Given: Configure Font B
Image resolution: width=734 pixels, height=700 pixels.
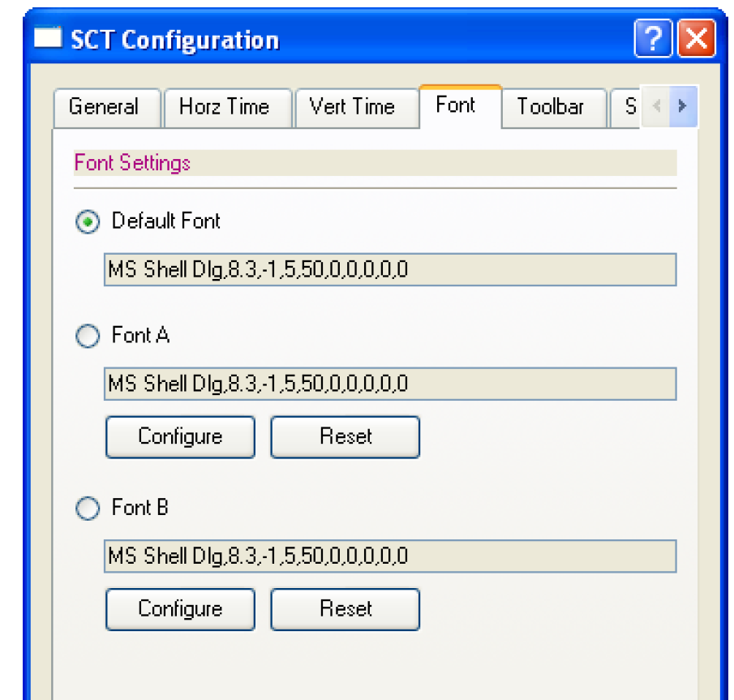Looking at the screenshot, I should [x=180, y=609].
